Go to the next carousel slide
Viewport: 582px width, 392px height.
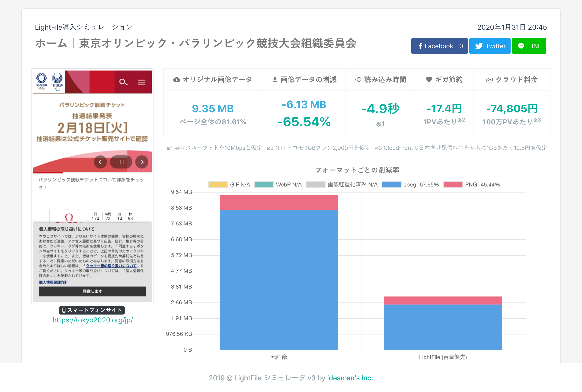[142, 162]
